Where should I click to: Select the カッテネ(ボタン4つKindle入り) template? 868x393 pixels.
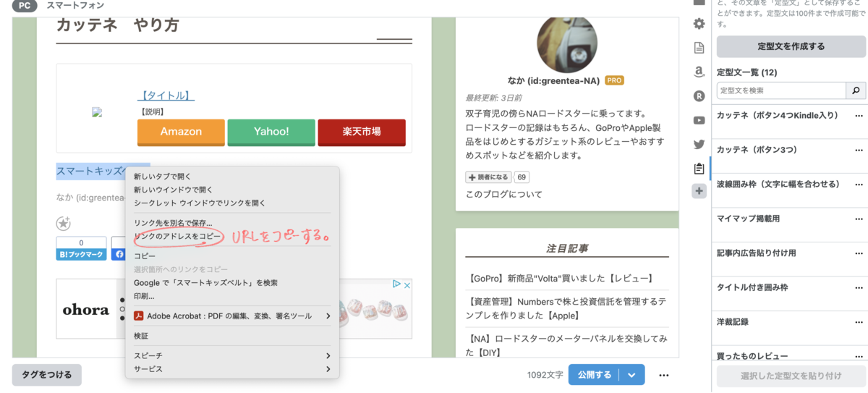(778, 116)
